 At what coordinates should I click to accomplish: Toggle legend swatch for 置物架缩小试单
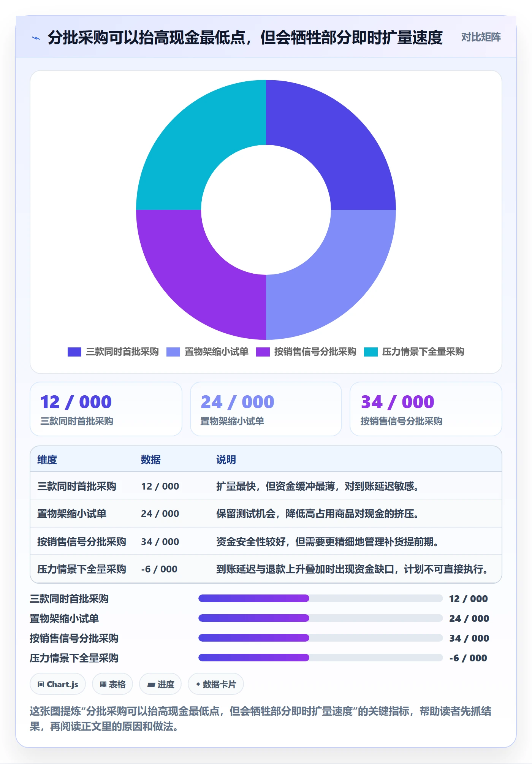point(173,352)
